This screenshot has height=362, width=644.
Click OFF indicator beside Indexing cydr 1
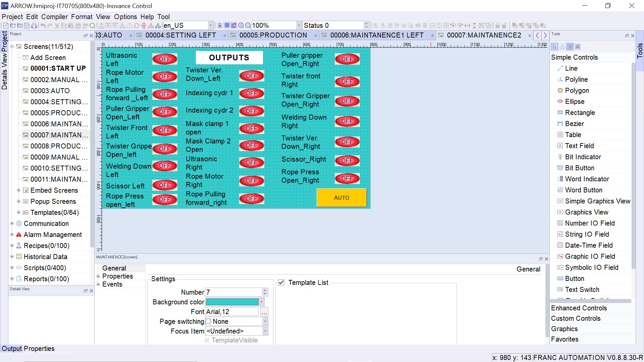[x=252, y=94]
